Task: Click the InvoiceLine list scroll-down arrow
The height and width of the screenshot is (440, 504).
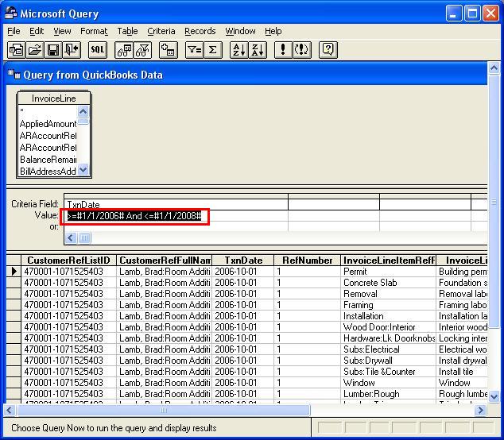Action: [x=83, y=170]
